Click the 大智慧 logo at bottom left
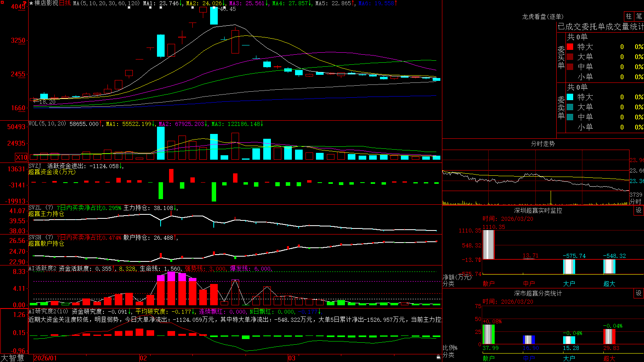Viewport: 644px width, 362px height. [x=12, y=358]
